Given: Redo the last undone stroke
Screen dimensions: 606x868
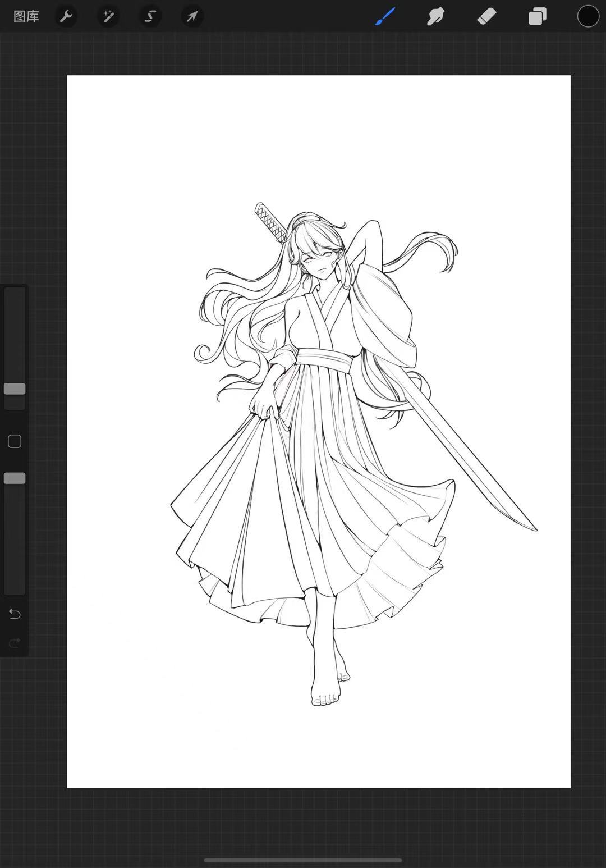Looking at the screenshot, I should [15, 642].
